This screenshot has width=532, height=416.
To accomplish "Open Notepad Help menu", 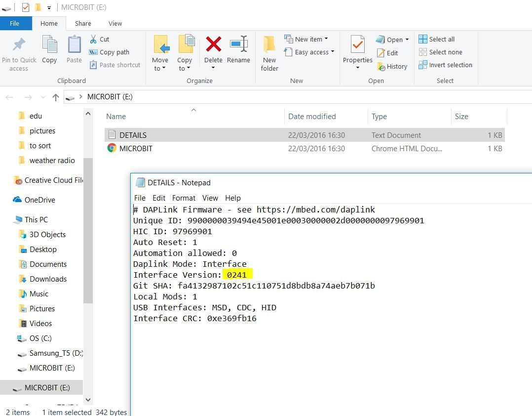I will click(x=233, y=198).
